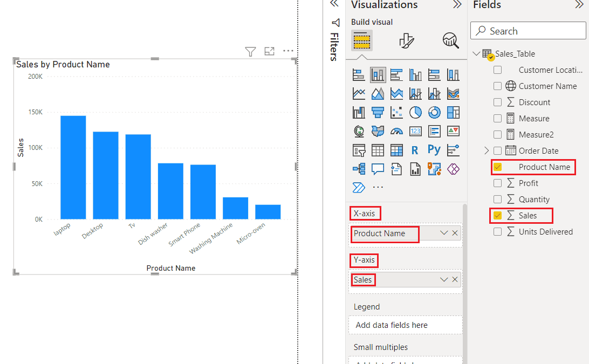Switch to the Format visual tab
The width and height of the screenshot is (589, 364).
tap(406, 40)
